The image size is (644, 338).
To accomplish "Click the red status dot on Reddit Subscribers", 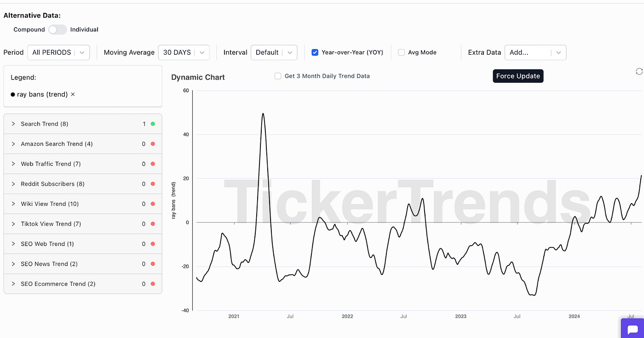I will point(153,184).
